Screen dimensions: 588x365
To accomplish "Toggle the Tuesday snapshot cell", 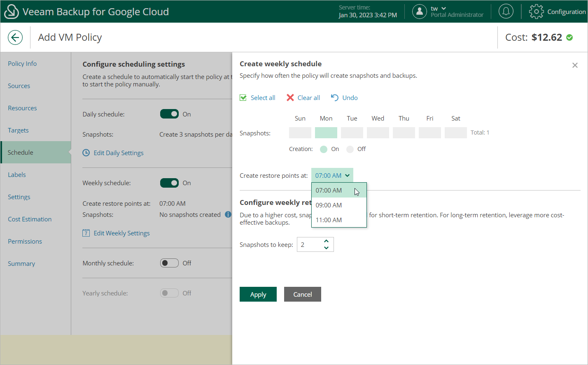I will [352, 133].
